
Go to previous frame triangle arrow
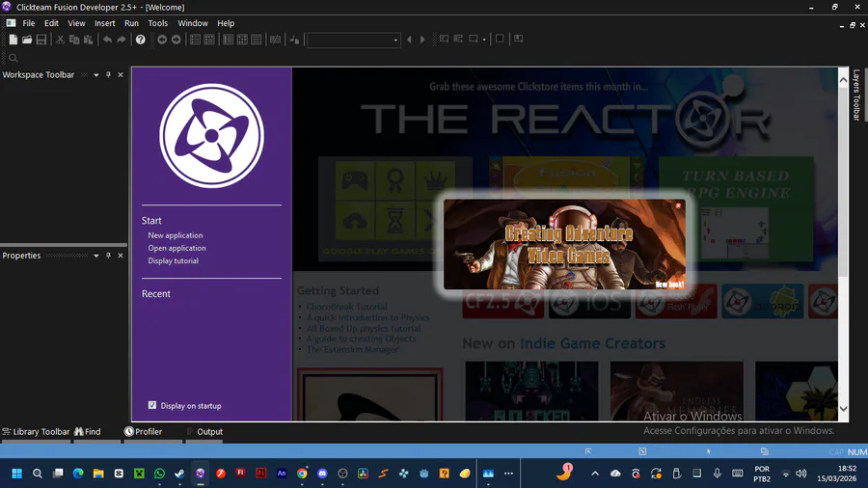pyautogui.click(x=409, y=40)
